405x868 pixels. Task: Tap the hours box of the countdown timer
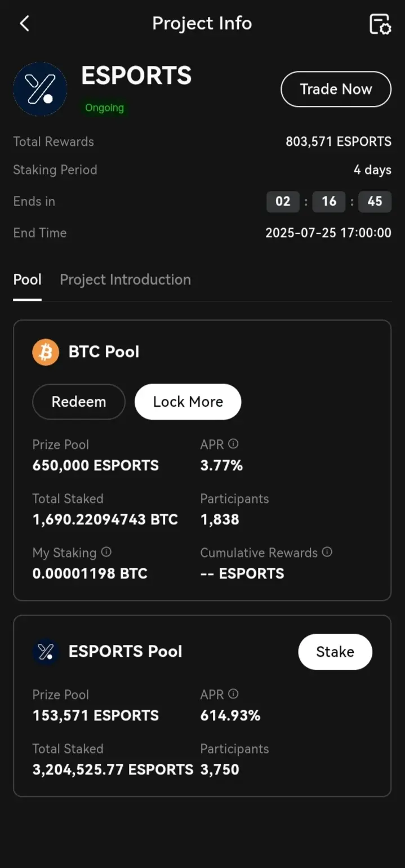(x=283, y=202)
